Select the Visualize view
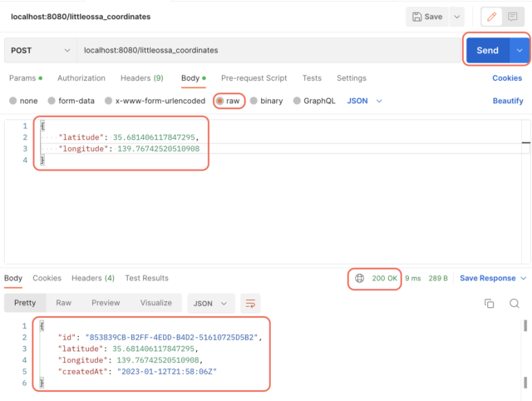 [156, 303]
